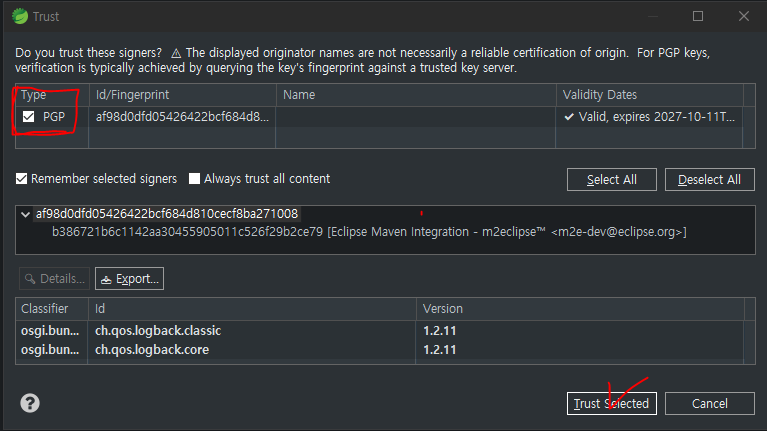Toggle Remember selected signers checkbox

(22, 179)
